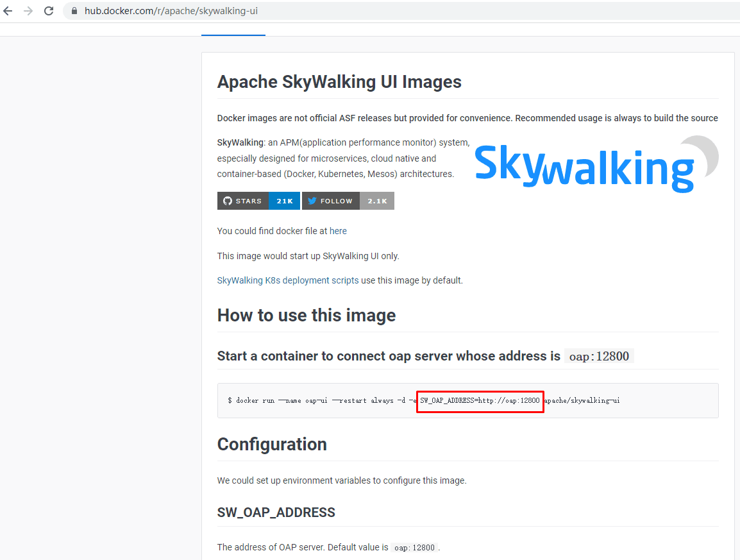Open the 21K stars count badge
Viewport: 740px width, 560px height.
click(285, 201)
